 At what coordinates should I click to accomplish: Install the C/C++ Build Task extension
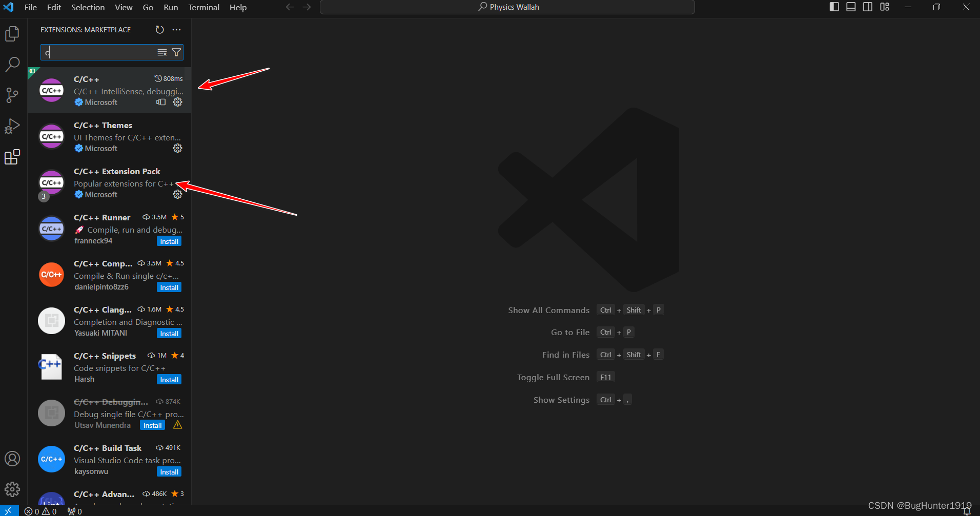pos(169,472)
